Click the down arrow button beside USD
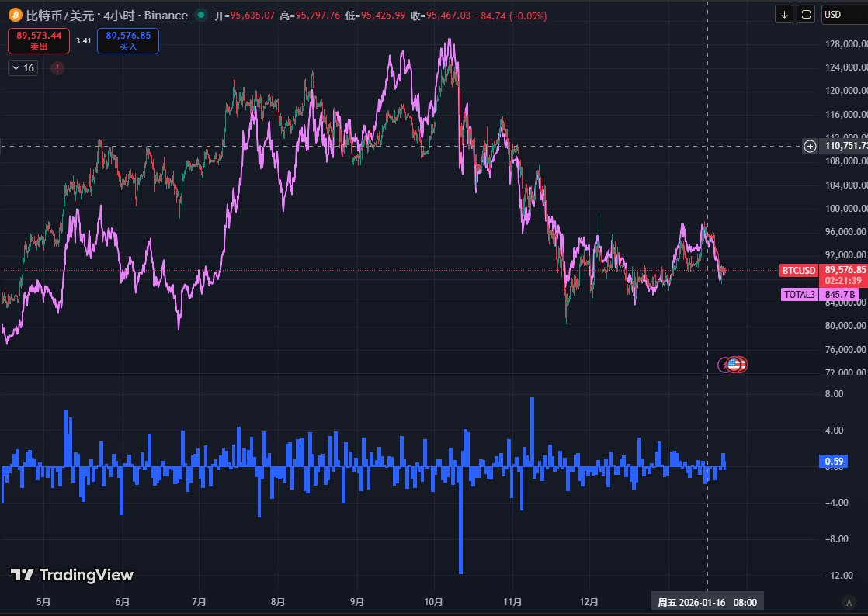The width and height of the screenshot is (868, 616). [784, 14]
